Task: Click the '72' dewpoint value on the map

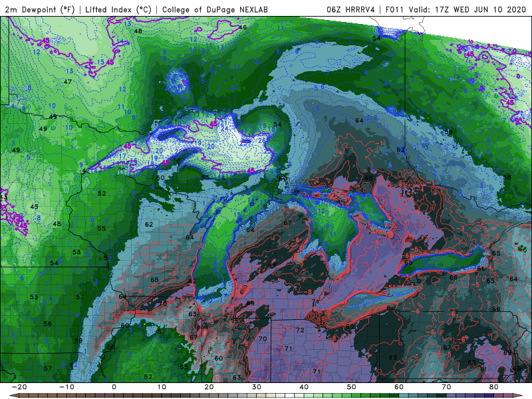Action: click(x=300, y=330)
